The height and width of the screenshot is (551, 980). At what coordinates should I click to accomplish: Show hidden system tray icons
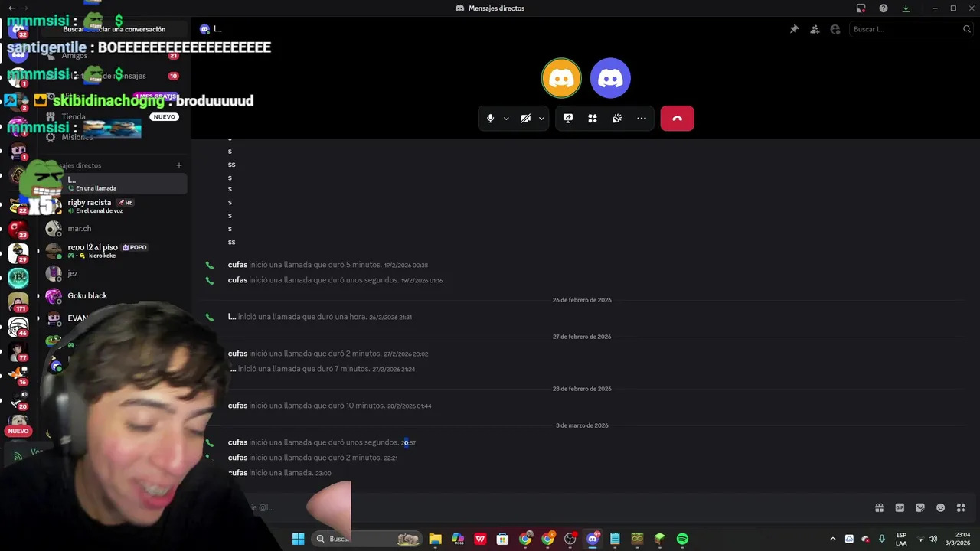[833, 539]
